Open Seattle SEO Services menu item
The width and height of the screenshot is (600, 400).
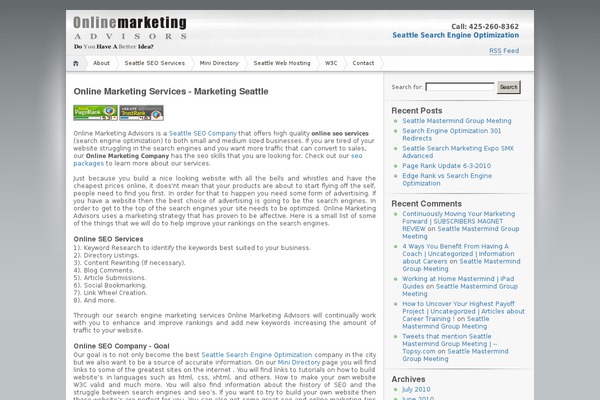coord(155,63)
